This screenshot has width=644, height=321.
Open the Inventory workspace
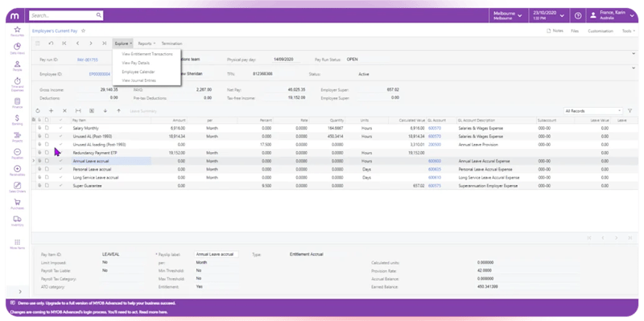(17, 221)
